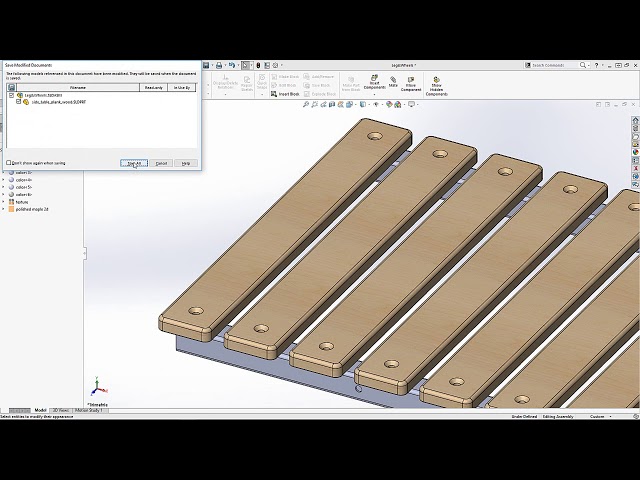Toggle the table plank wood part checkbox
The height and width of the screenshot is (480, 640).
tap(18, 102)
